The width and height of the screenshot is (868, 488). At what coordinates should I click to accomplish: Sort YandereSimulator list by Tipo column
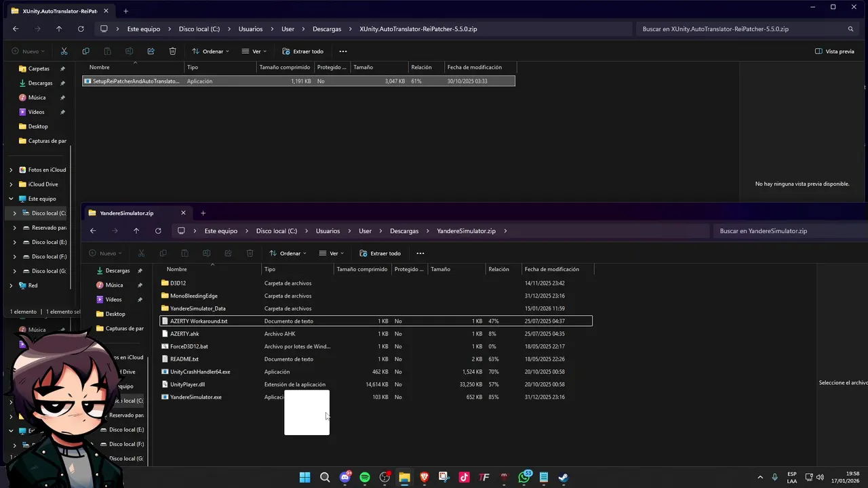[x=297, y=269]
